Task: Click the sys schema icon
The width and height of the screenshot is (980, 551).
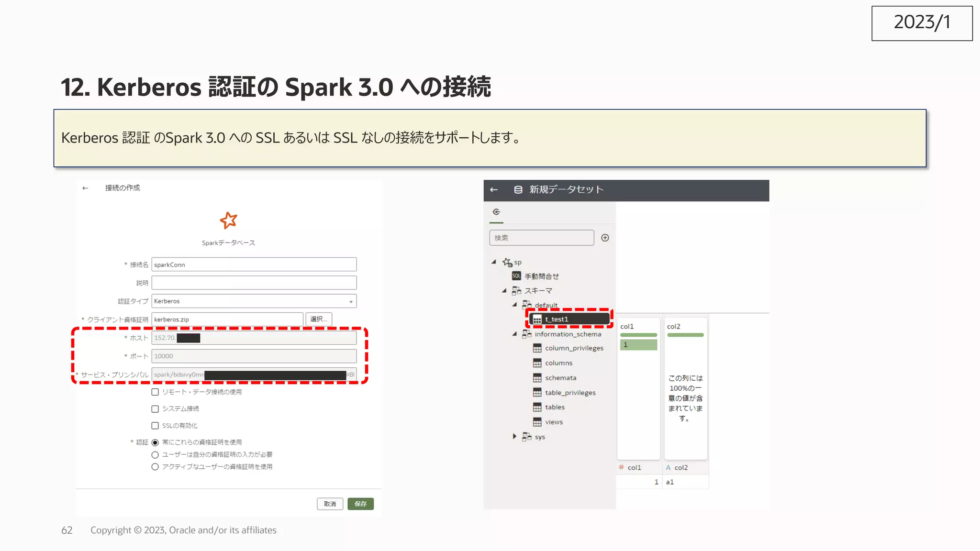Action: [x=527, y=437]
